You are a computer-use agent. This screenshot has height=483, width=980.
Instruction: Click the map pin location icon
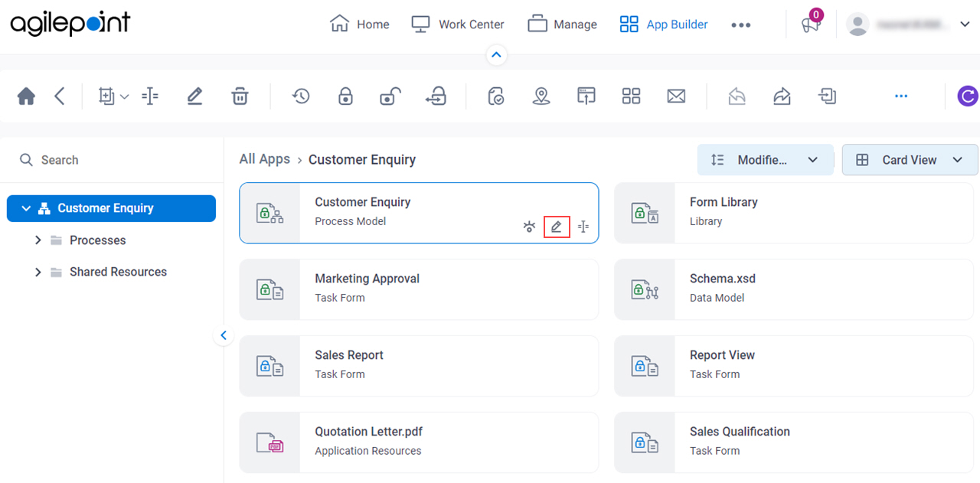(x=541, y=96)
